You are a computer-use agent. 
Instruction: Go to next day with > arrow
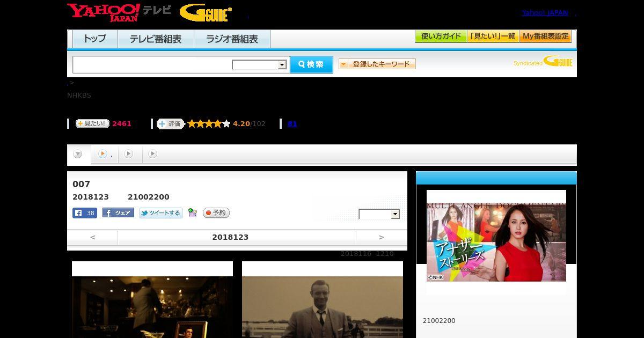(382, 237)
